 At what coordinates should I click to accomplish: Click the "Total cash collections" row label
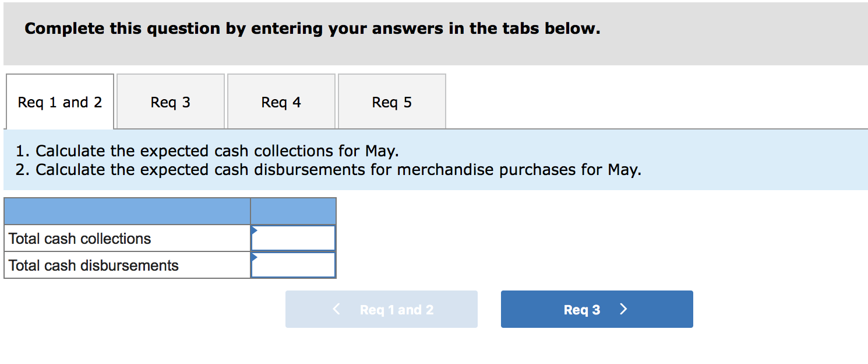[80, 239]
